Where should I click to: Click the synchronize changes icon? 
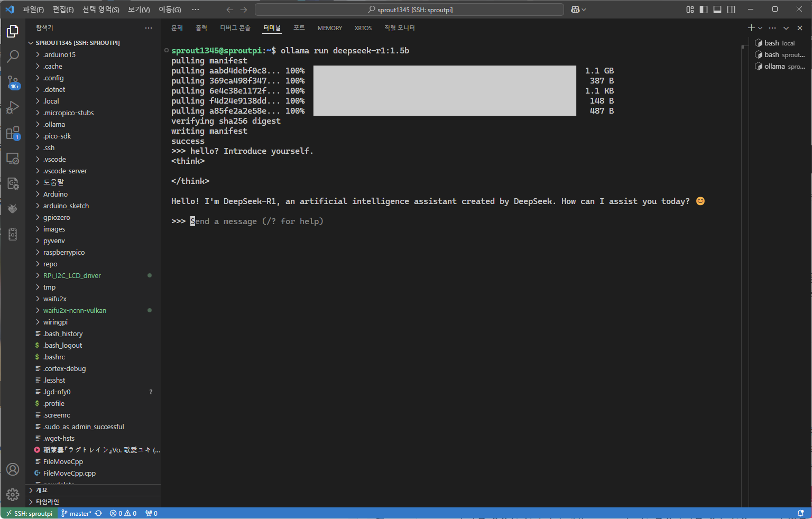[x=98, y=513]
